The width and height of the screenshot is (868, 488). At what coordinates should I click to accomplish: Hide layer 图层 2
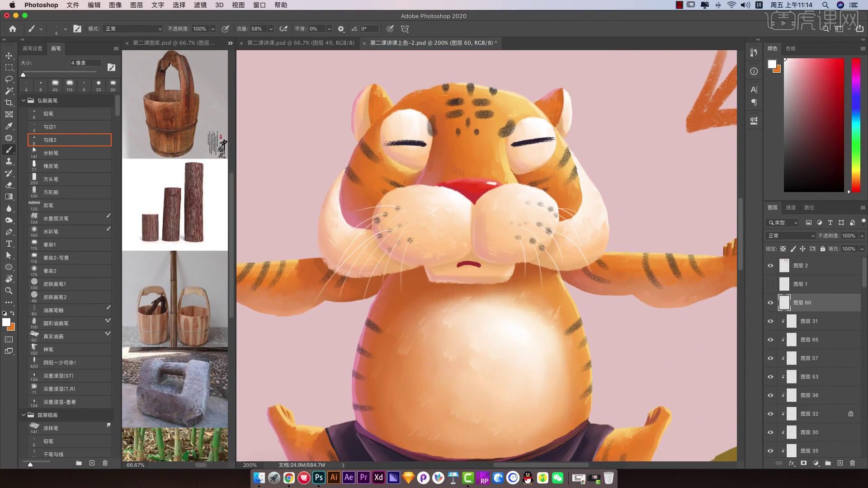coord(770,266)
